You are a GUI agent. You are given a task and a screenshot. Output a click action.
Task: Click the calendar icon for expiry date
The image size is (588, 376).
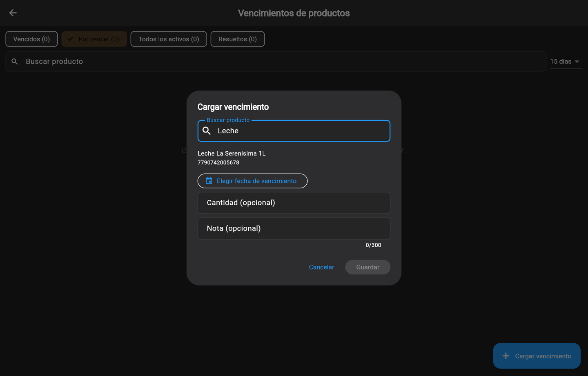(x=209, y=181)
